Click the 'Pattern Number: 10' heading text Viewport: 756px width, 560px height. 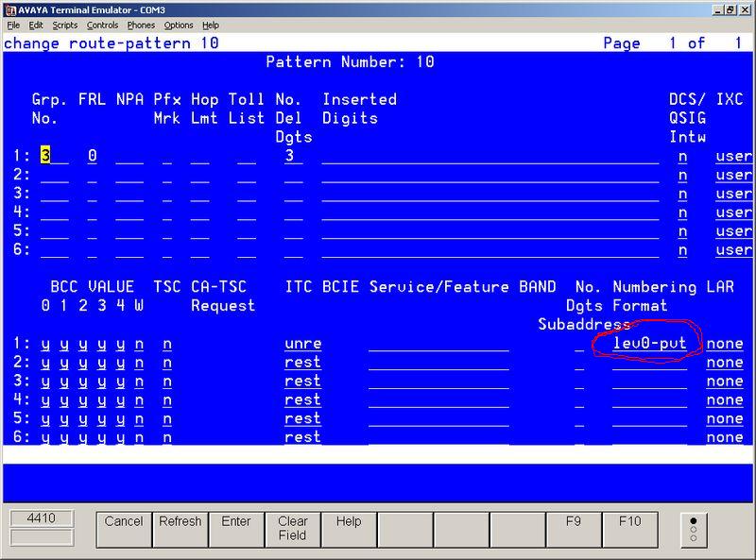click(350, 62)
